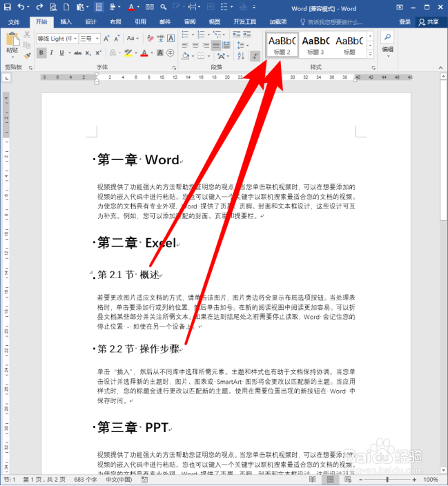Screen dimensions: 448x486
Task: Open the Change Case (Aa) dropdown
Action: coord(133,39)
